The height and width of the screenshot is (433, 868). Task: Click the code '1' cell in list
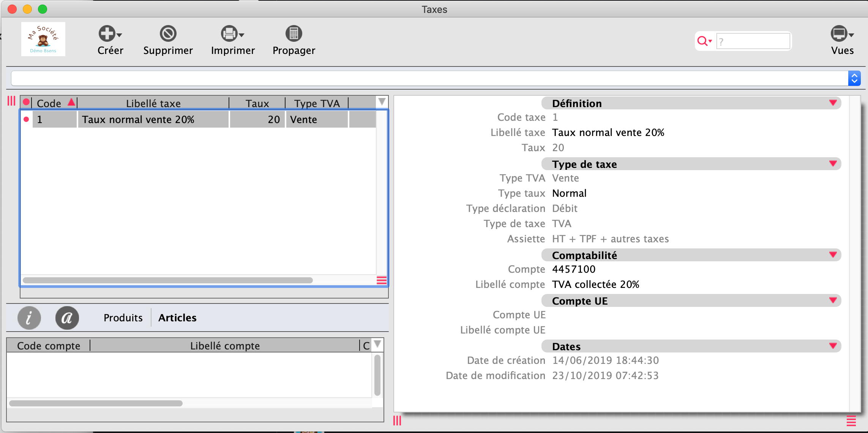point(55,119)
